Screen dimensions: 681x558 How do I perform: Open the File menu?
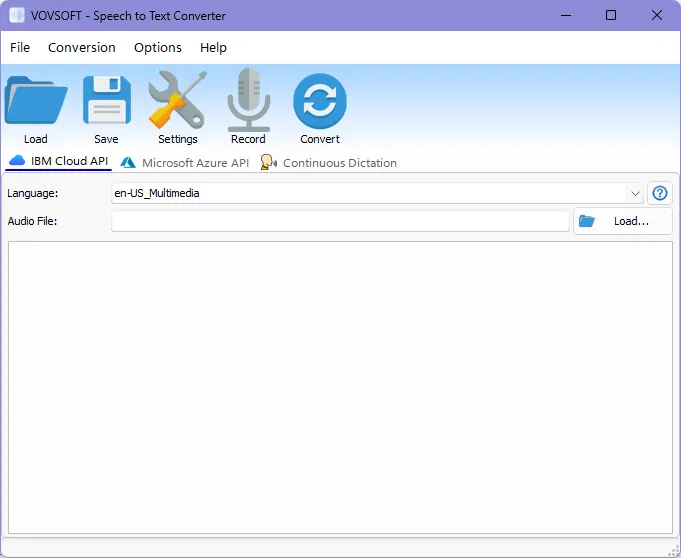(20, 47)
